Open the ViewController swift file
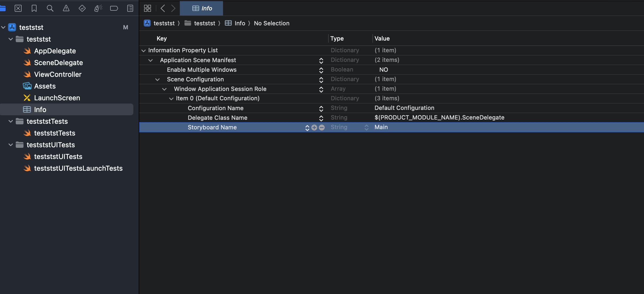The width and height of the screenshot is (644, 294). (58, 74)
